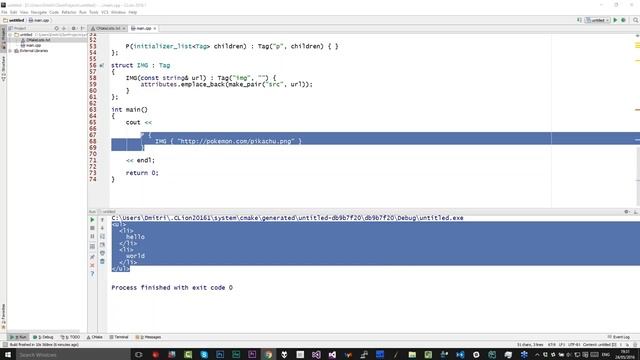
Task: Open the Event Log button
Action: coord(619,337)
